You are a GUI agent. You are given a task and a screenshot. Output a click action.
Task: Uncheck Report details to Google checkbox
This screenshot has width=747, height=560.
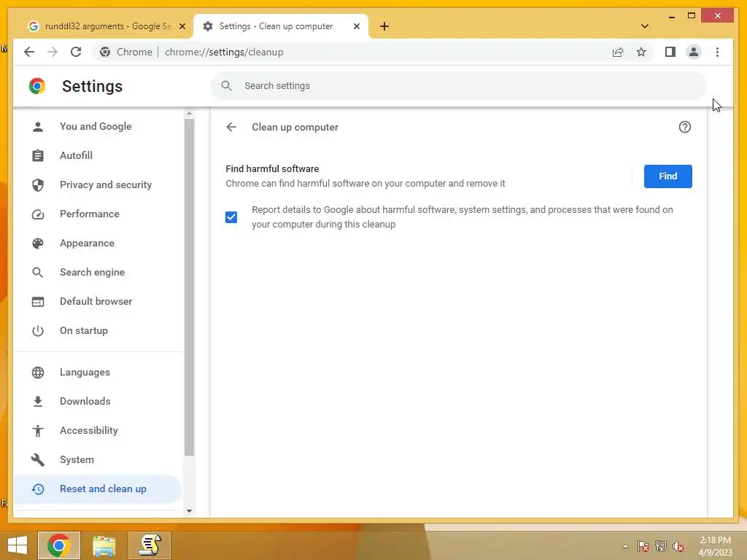231,217
